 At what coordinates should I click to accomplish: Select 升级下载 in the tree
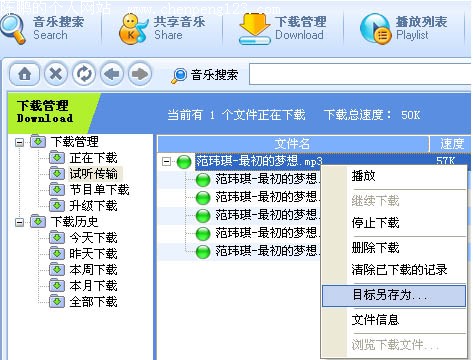[94, 206]
